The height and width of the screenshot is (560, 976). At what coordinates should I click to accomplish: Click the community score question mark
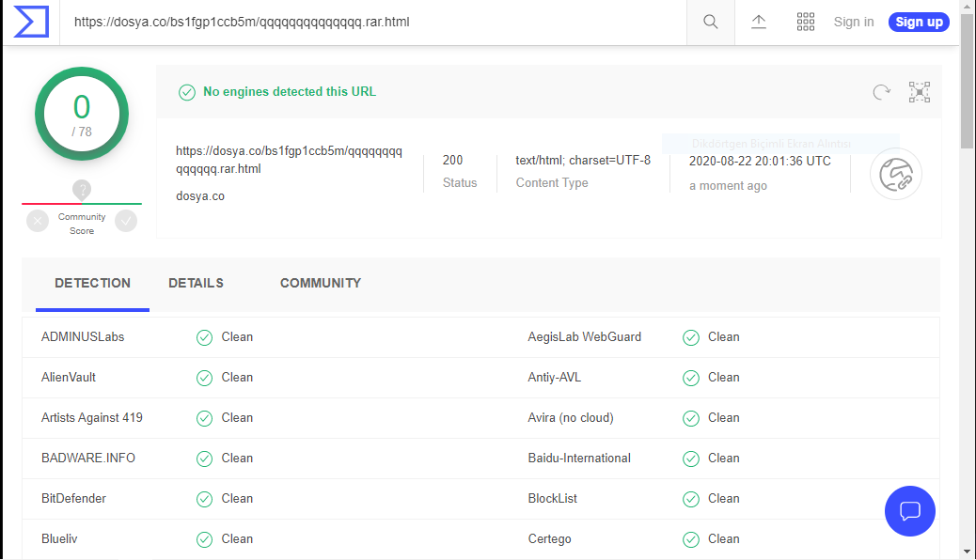pos(82,189)
